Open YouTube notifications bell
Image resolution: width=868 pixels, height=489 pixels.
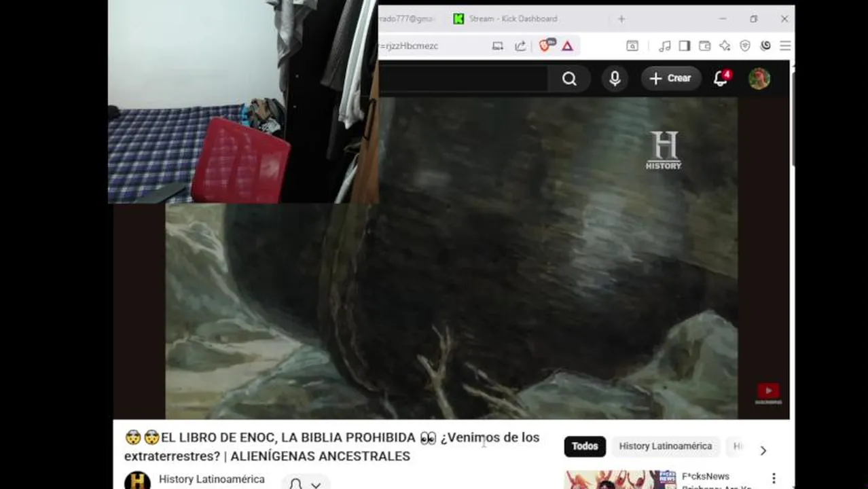[721, 78]
